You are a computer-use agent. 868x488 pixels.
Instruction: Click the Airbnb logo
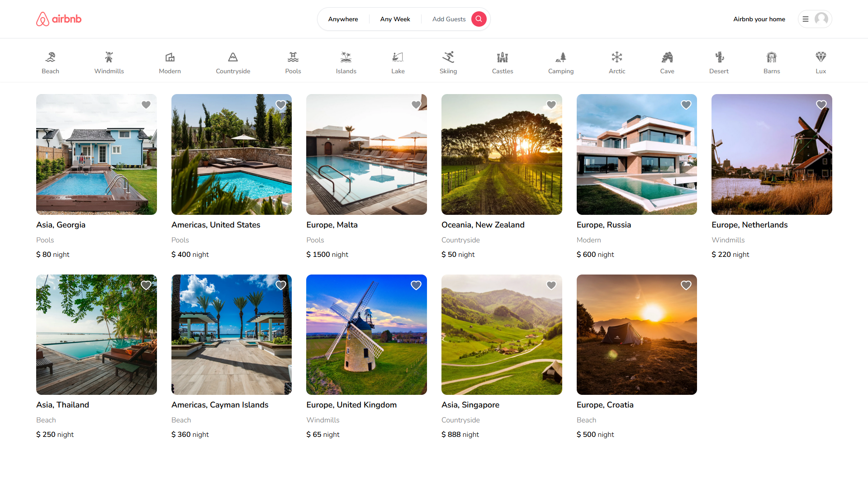tap(59, 19)
